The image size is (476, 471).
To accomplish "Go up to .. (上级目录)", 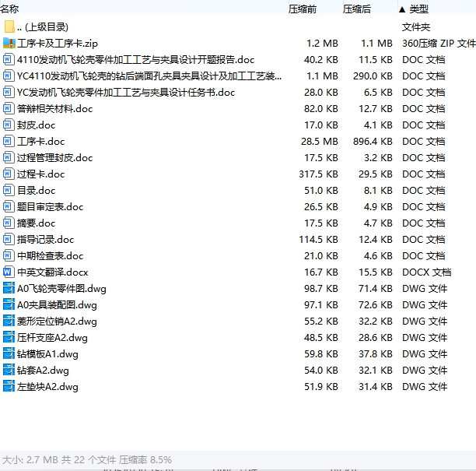I will [x=43, y=27].
